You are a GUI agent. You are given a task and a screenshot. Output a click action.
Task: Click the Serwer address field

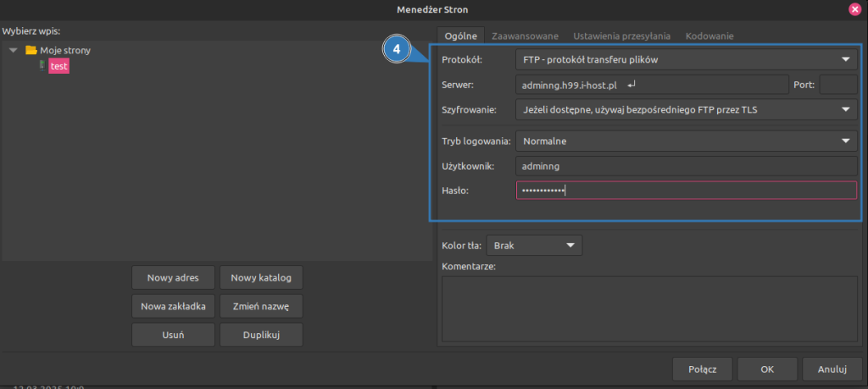[x=652, y=85]
